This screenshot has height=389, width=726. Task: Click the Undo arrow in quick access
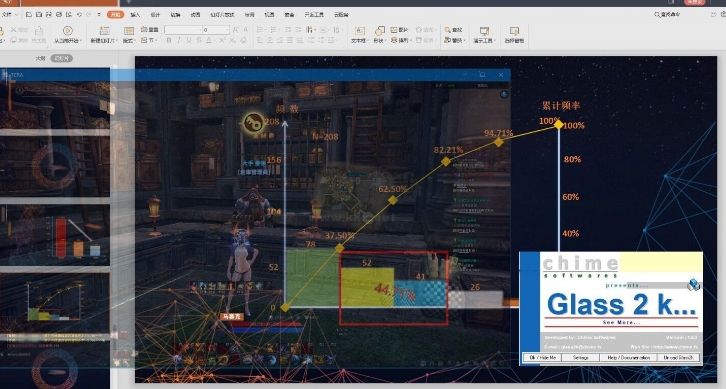click(x=80, y=15)
